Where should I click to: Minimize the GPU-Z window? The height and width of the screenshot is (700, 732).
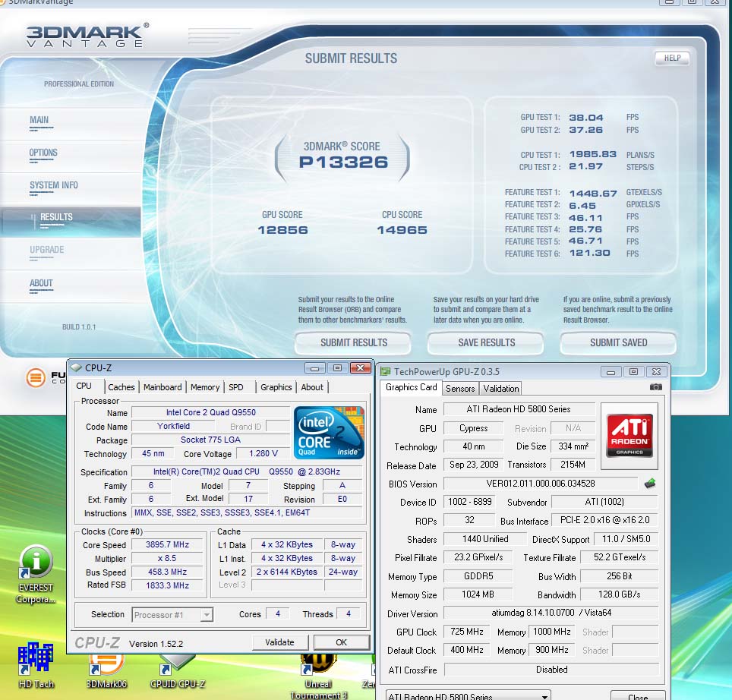(611, 372)
